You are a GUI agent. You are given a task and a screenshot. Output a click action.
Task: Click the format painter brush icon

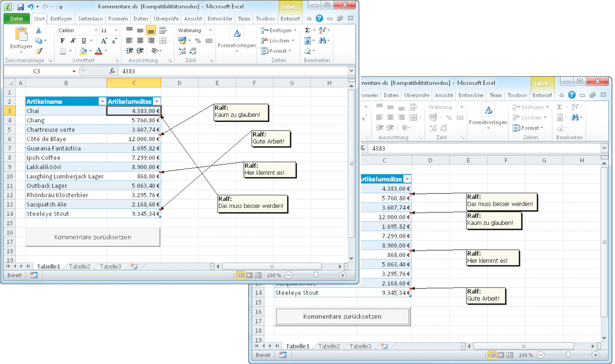[x=39, y=51]
